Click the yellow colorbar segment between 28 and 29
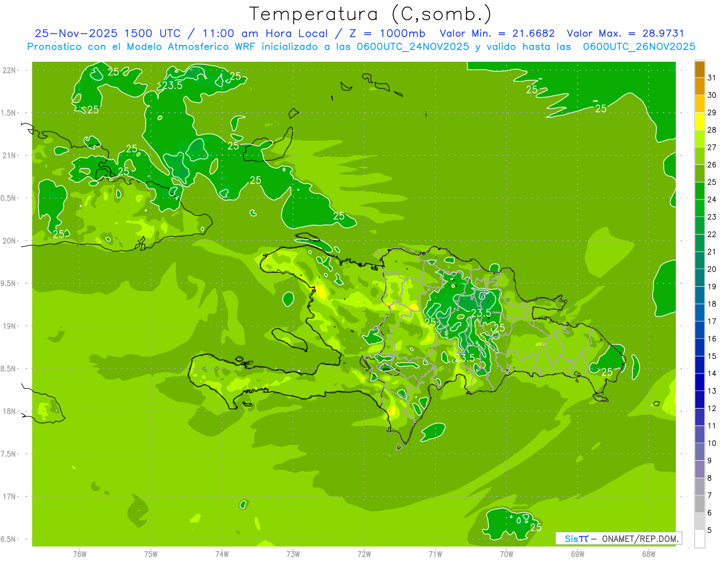The image size is (728, 562). 699,121
